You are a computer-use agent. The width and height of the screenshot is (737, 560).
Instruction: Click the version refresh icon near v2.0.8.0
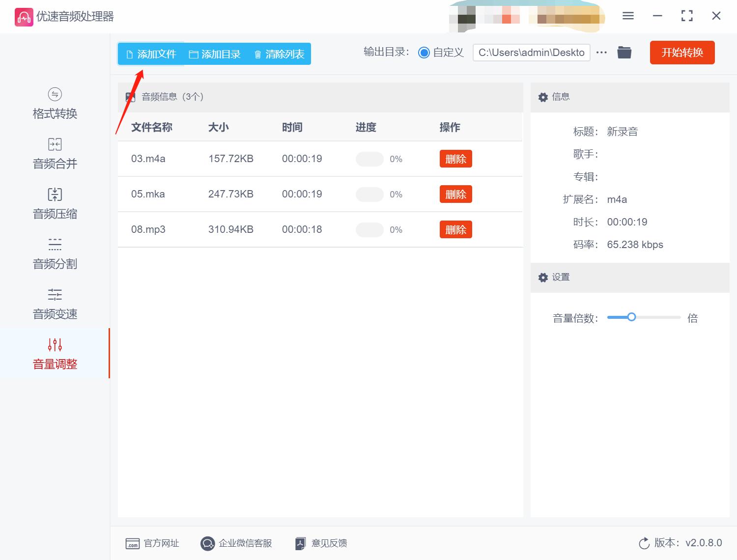644,543
